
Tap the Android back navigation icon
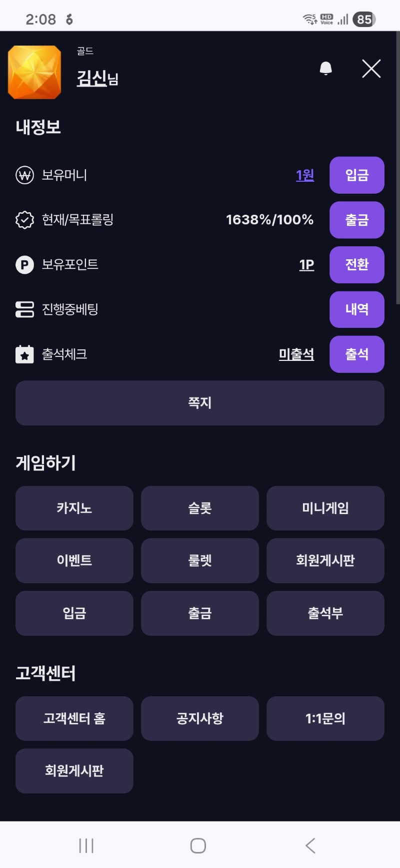coord(310,845)
